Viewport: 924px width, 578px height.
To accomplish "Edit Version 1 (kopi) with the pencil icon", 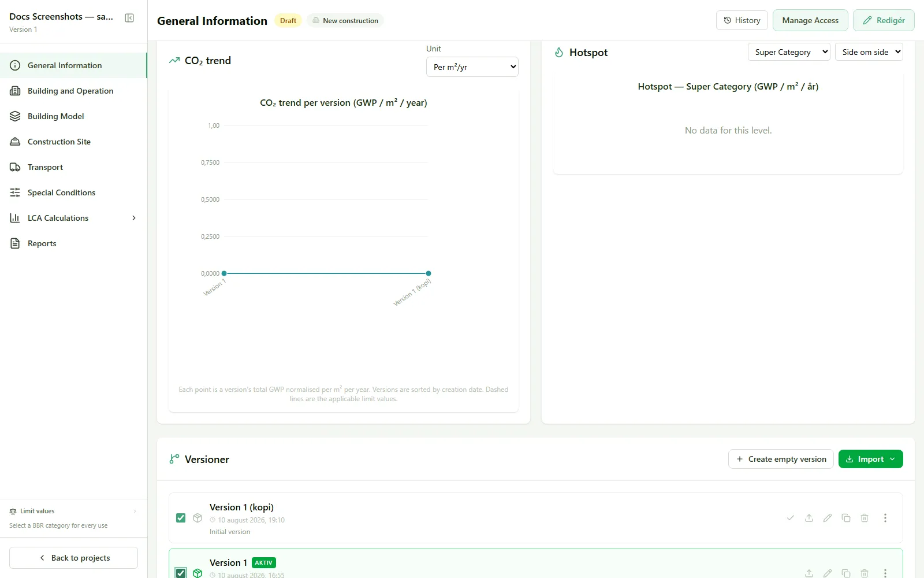I will 828,518.
